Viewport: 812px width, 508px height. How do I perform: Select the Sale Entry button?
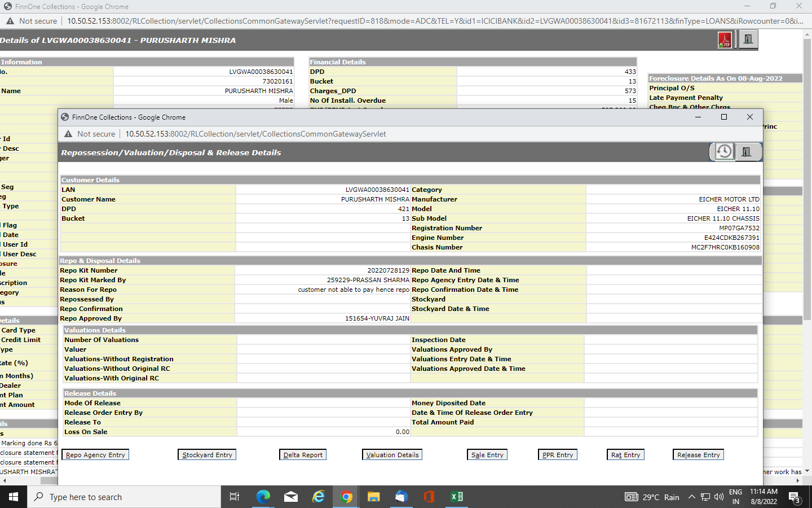[487, 455]
